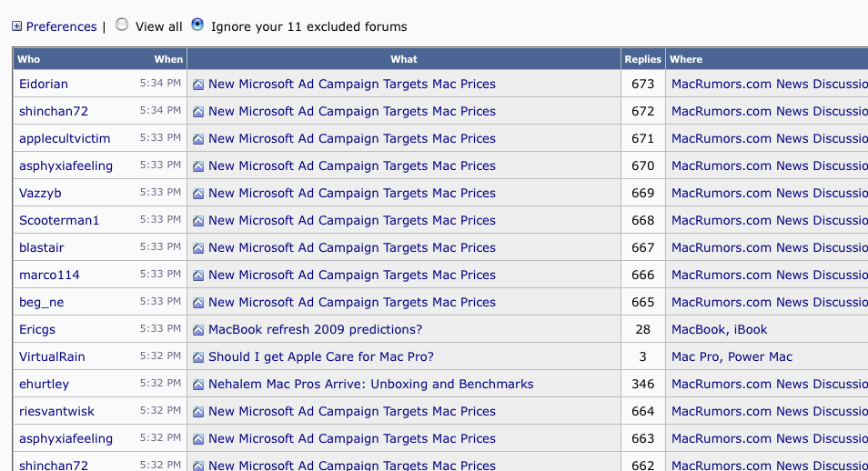868x471 pixels.
Task: Click the Replies column header
Action: click(642, 59)
